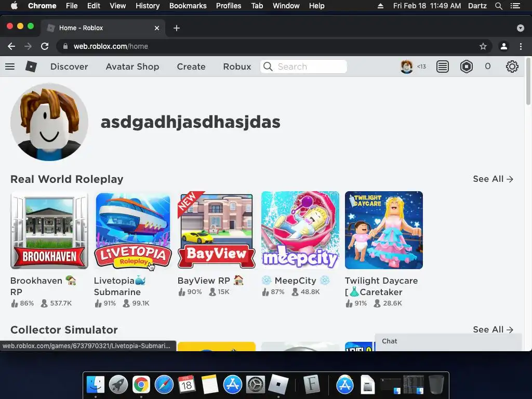Click the Twilight Daycare title text

coord(381,286)
